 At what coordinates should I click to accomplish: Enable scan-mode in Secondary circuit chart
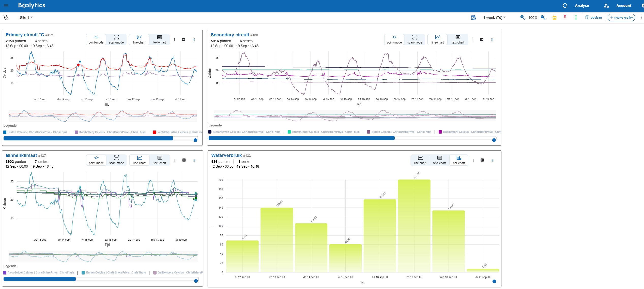[x=415, y=39]
